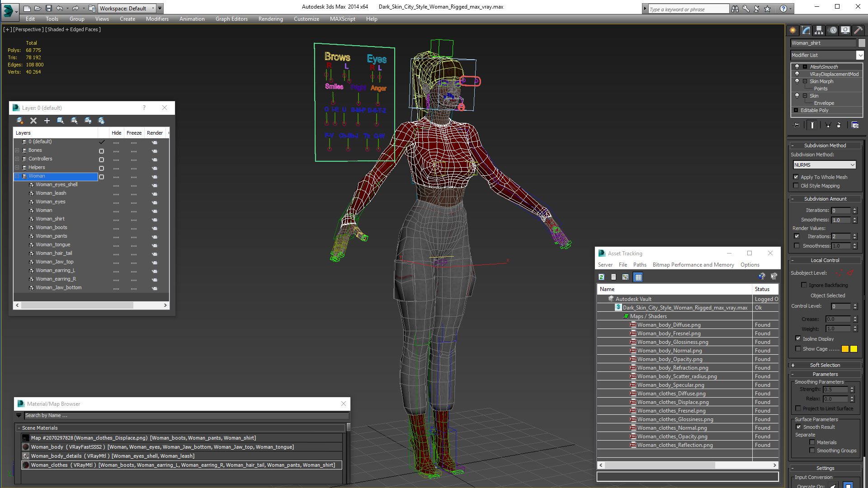Screen dimensions: 868x488
Task: Click the Perspective viewport label
Action: pos(28,29)
